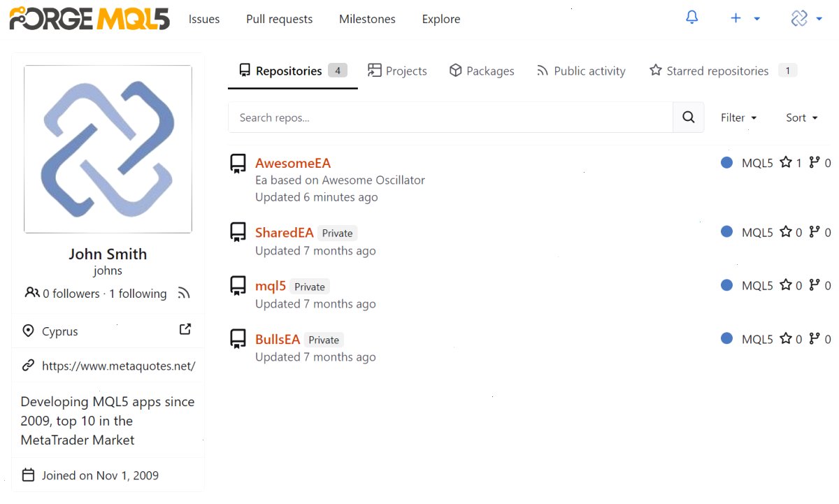
Task: Click the MQL5 language dot on BullsEA
Action: tap(727, 338)
